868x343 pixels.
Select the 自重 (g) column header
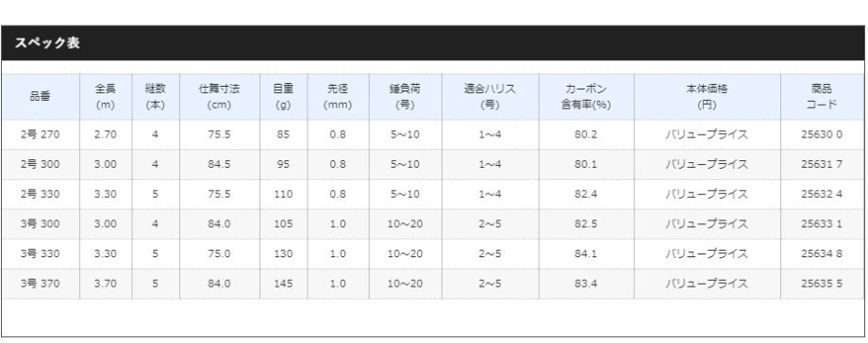283,97
